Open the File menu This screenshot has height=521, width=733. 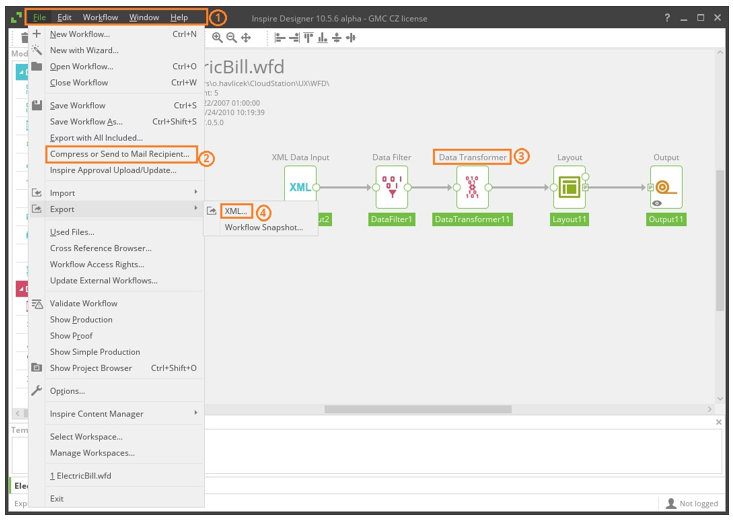click(39, 17)
